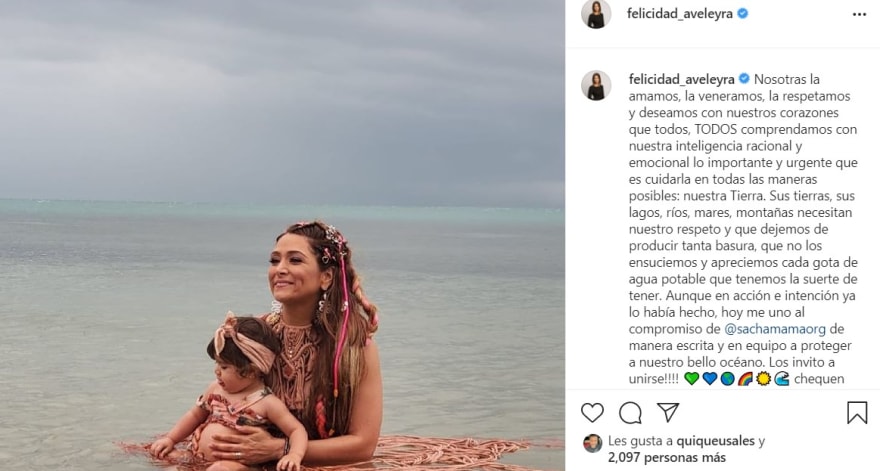Screen dimensions: 880x471
Task: Open felicidad_aveleyra username link in the caption
Action: click(680, 79)
